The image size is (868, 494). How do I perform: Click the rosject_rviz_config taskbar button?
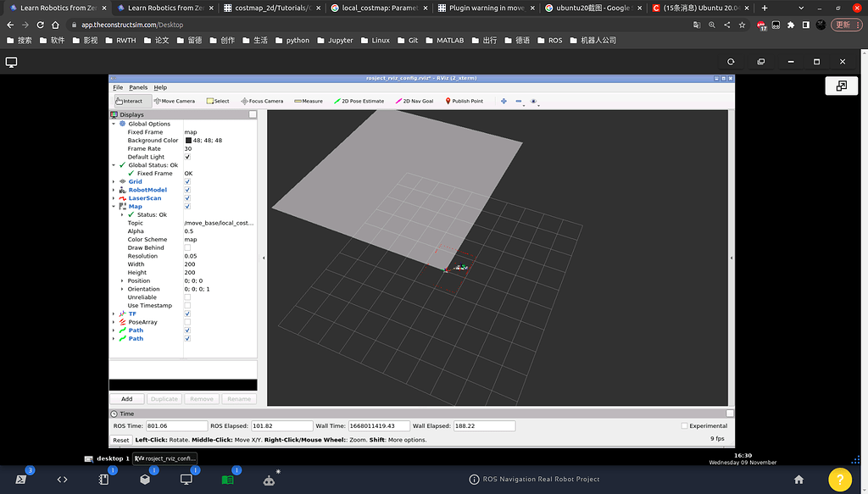point(165,458)
